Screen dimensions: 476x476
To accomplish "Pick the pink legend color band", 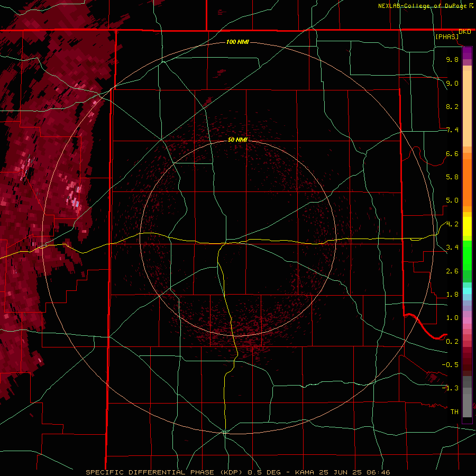I will click(x=467, y=321).
